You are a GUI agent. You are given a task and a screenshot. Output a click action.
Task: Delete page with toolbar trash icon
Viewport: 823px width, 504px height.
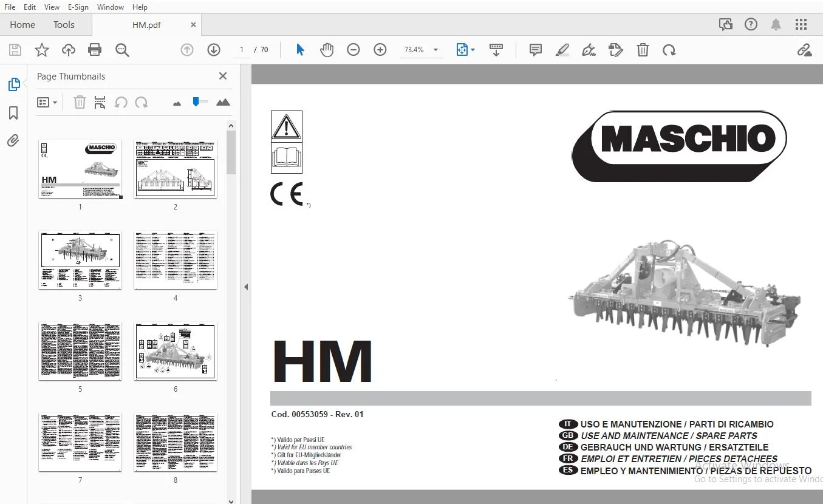coord(643,50)
